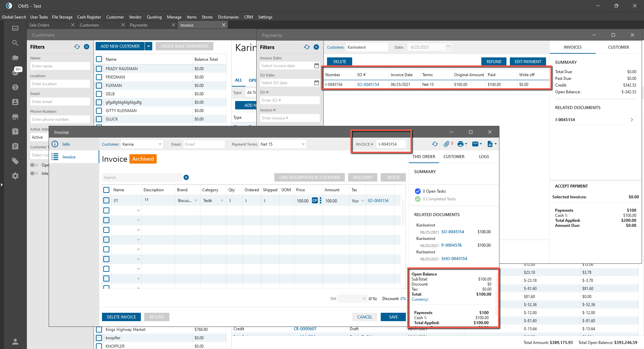Image resolution: width=644 pixels, height=349 pixels.
Task: Tick the GLUCK customer checkbox
Action: click(x=99, y=119)
